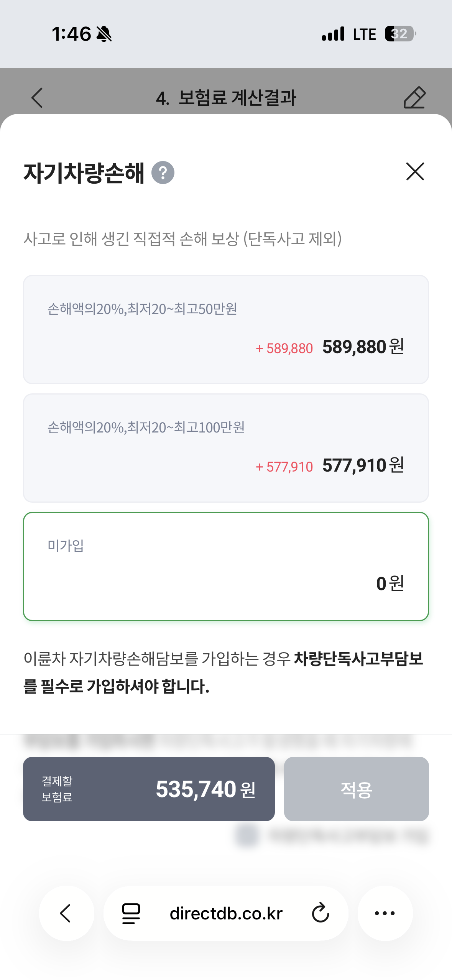This screenshot has width=452, height=980.
Task: Select the 최저20~최고50만원 coverage option
Action: [x=226, y=329]
